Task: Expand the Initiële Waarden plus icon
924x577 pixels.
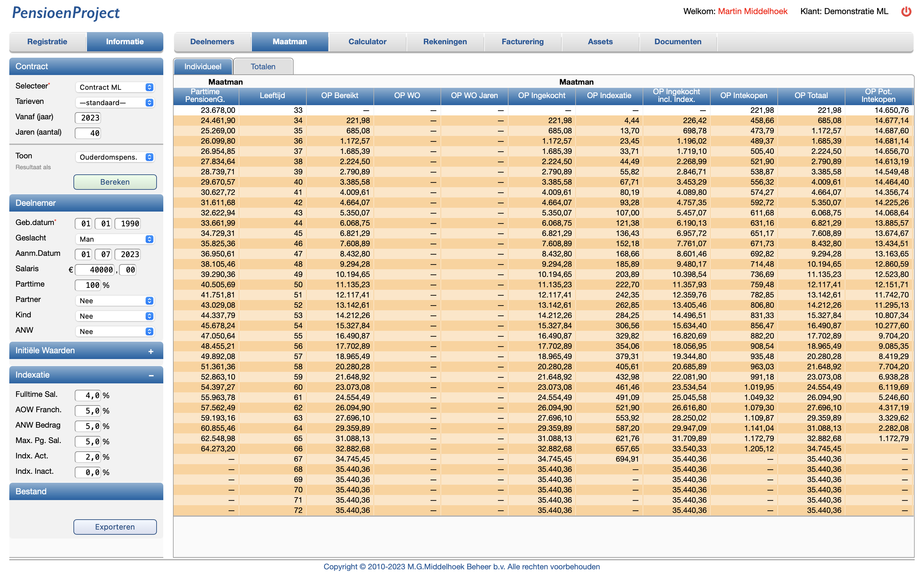Action: point(151,351)
